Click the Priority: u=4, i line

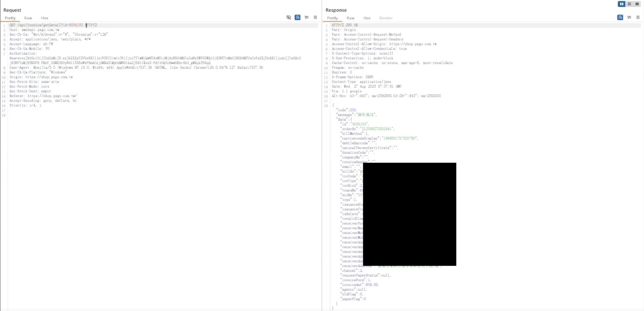click(25, 105)
